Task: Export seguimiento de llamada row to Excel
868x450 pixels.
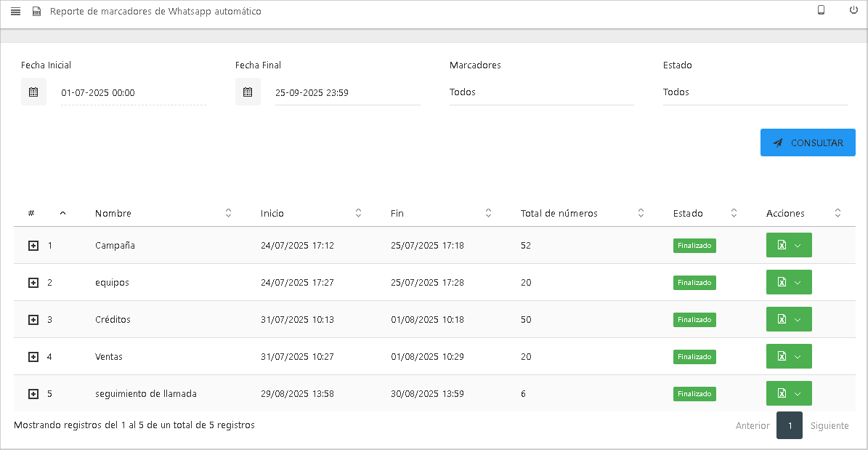Action: (x=782, y=394)
